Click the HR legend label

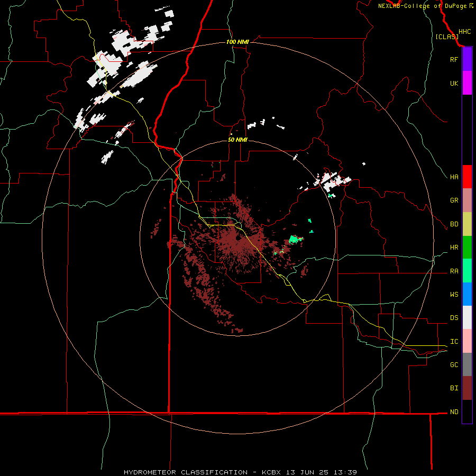point(454,248)
